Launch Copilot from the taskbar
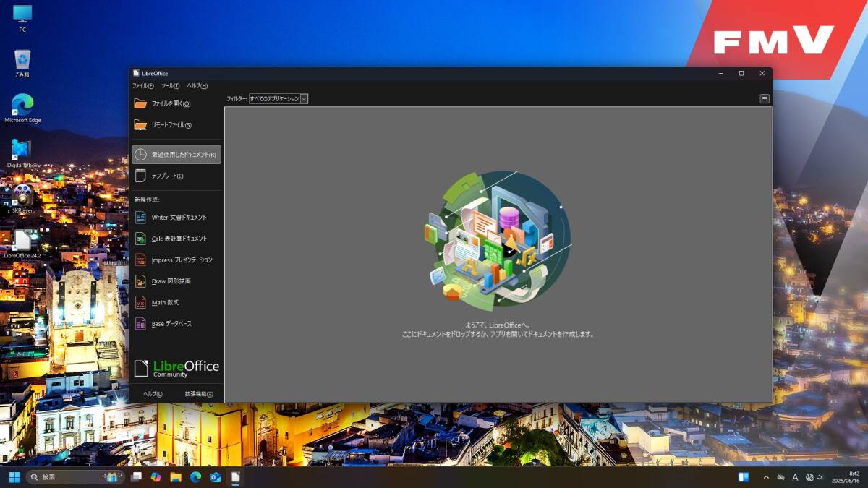 click(x=156, y=477)
